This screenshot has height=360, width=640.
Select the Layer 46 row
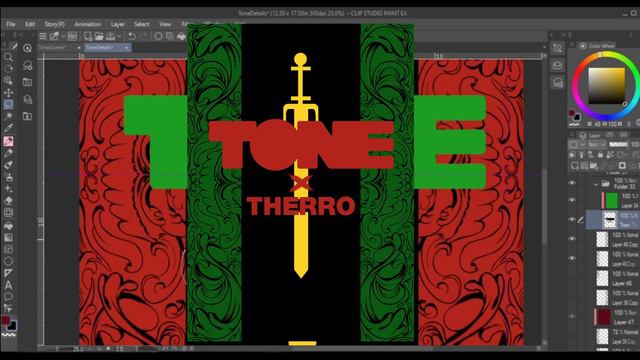pyautogui.click(x=613, y=278)
